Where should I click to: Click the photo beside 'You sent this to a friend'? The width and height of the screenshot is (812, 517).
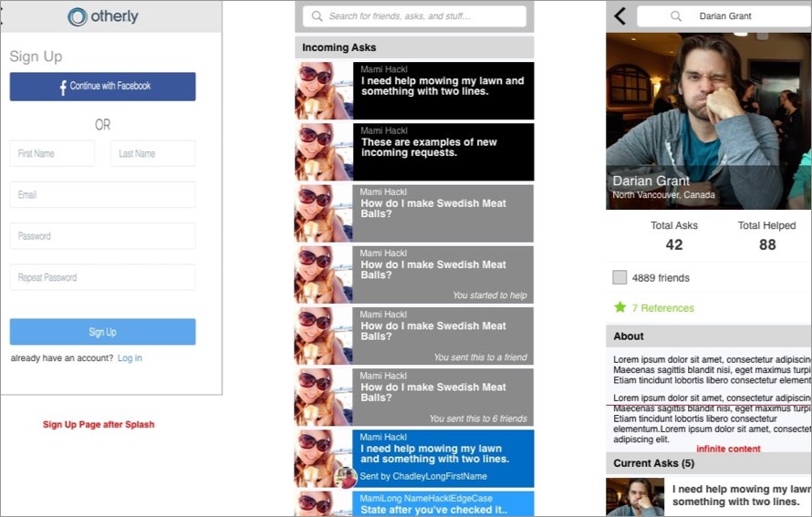pyautogui.click(x=324, y=336)
